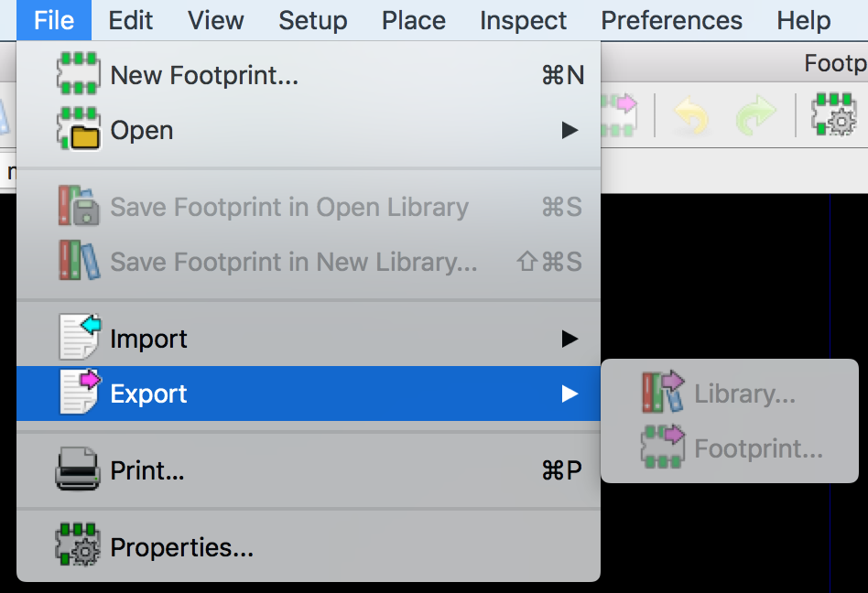The height and width of the screenshot is (593, 868).
Task: Click the yellow undo arrow in toolbar
Action: [x=692, y=116]
